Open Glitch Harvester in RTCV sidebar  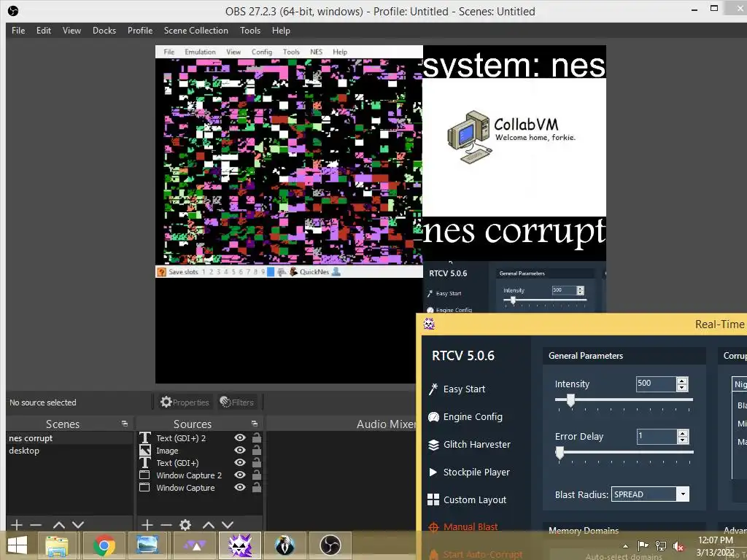click(x=469, y=444)
